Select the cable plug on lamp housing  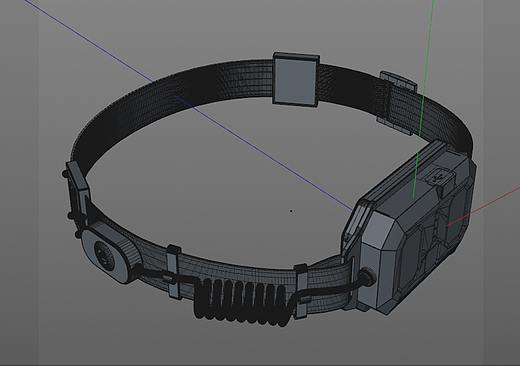point(367,278)
